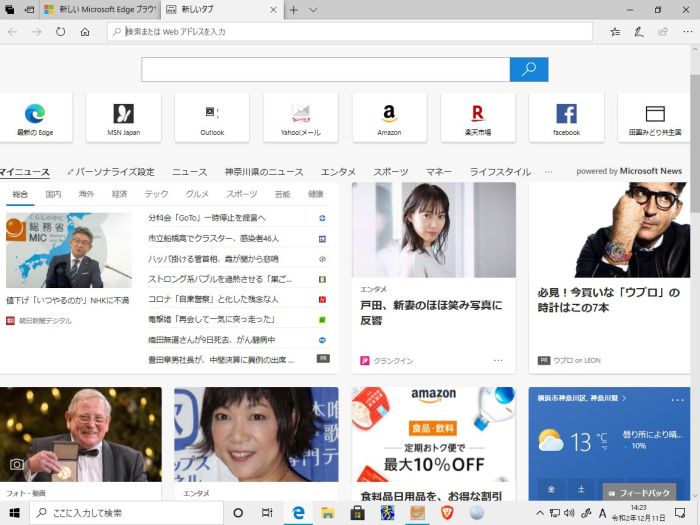
Task: Expand the news categories overflow ellipsis
Action: point(548,172)
